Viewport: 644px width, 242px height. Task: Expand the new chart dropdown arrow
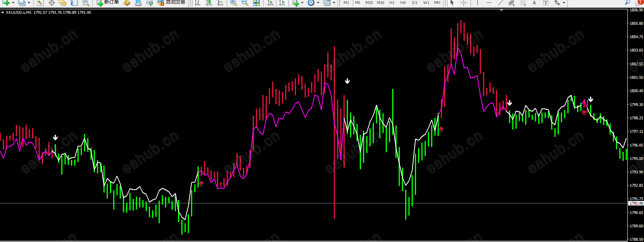click(x=13, y=2)
